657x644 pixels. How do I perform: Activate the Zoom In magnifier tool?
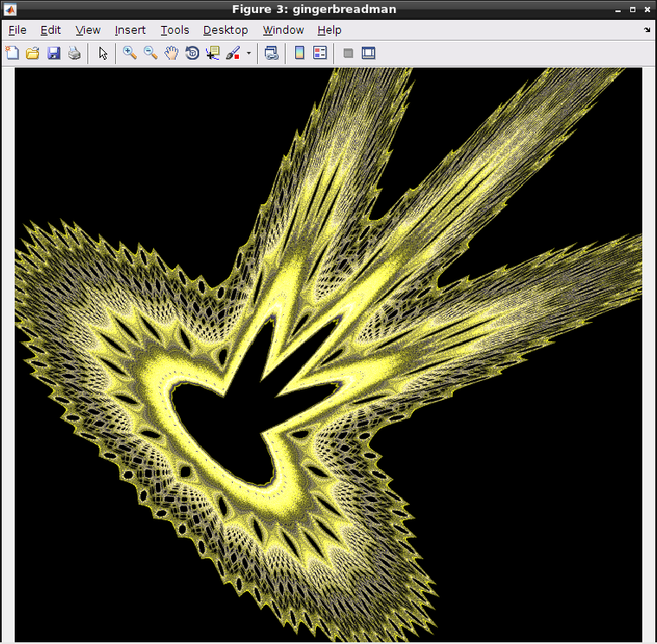pyautogui.click(x=130, y=53)
